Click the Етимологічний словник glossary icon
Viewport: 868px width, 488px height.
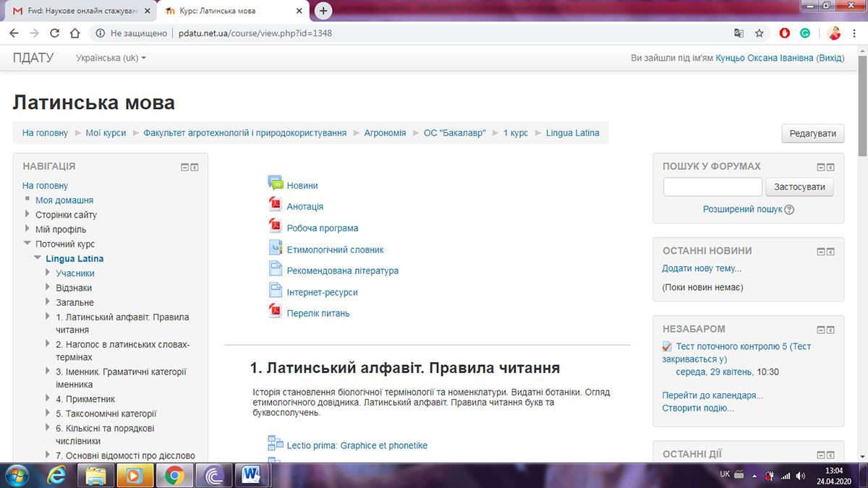(x=275, y=249)
